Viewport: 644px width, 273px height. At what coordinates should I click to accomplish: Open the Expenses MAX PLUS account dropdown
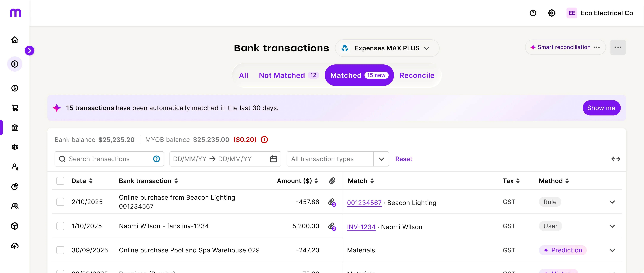[x=387, y=48]
